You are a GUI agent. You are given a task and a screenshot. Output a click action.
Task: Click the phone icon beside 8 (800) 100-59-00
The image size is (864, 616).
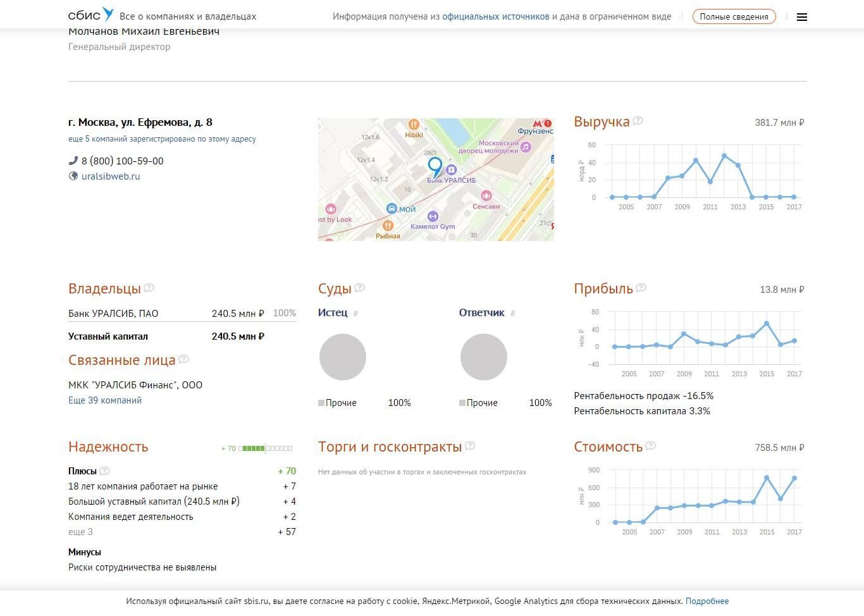[73, 161]
